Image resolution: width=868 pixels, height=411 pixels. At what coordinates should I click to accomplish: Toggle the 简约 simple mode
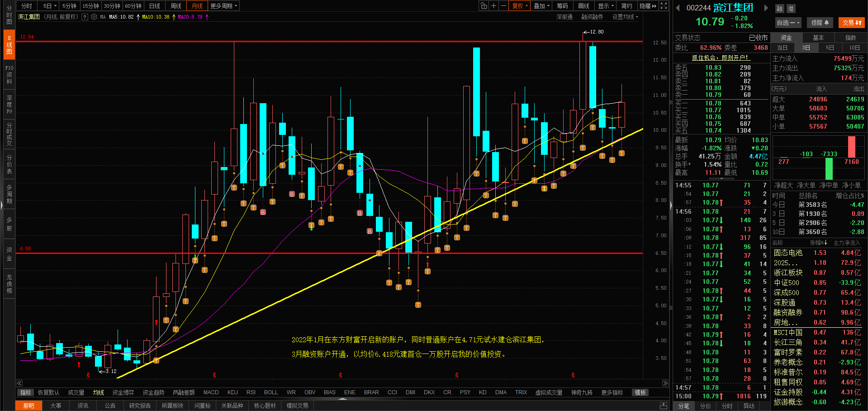(x=626, y=6)
